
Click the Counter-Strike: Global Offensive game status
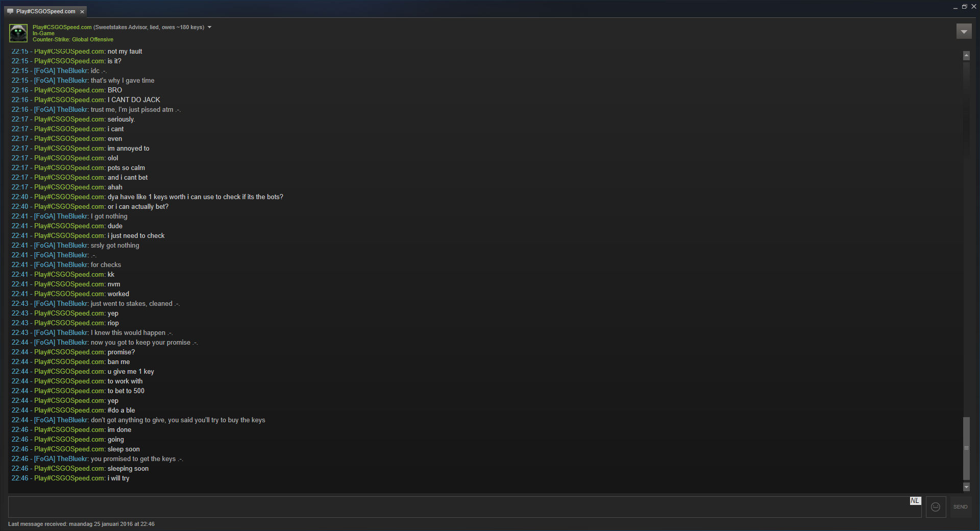click(x=73, y=39)
